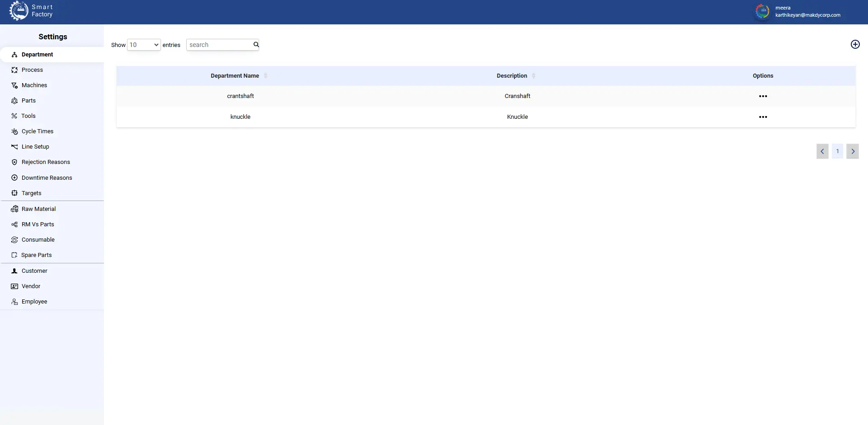868x425 pixels.
Task: Click the crantshaft department name cell
Action: tap(241, 96)
